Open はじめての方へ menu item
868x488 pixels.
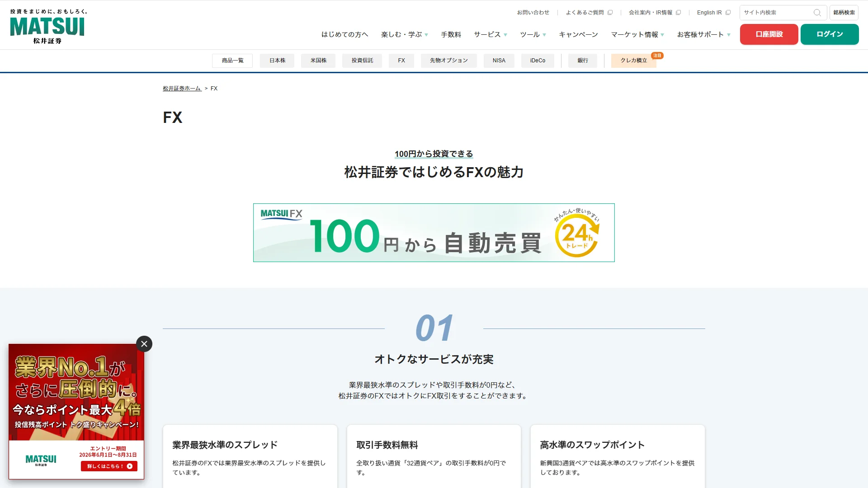click(344, 34)
